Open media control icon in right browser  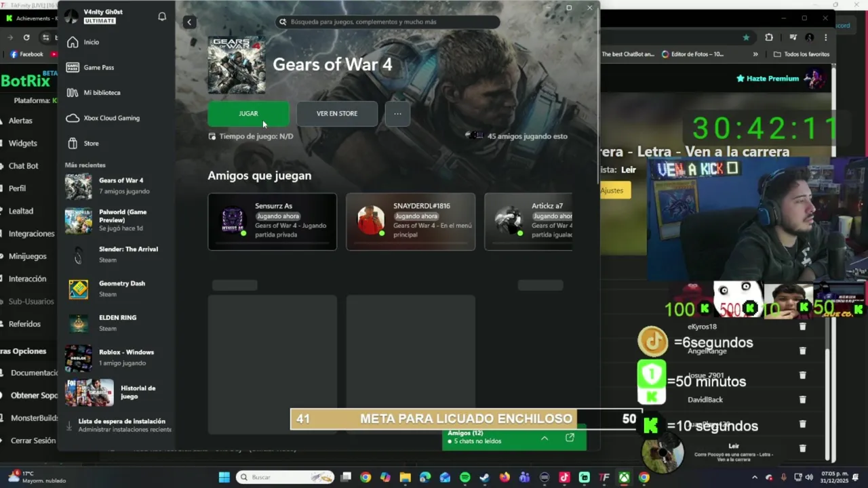point(793,37)
